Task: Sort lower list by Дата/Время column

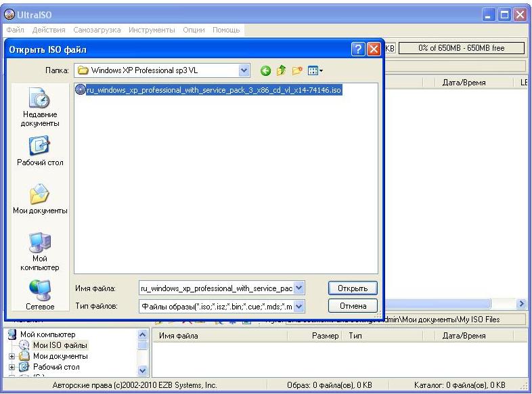Action: coord(474,336)
